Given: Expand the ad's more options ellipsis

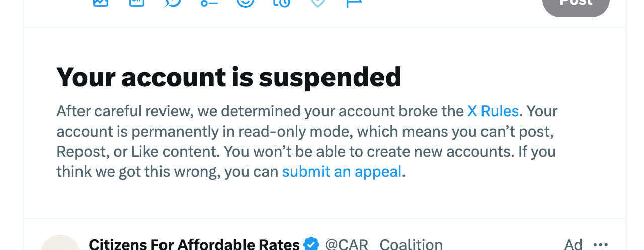Looking at the screenshot, I should click(601, 245).
